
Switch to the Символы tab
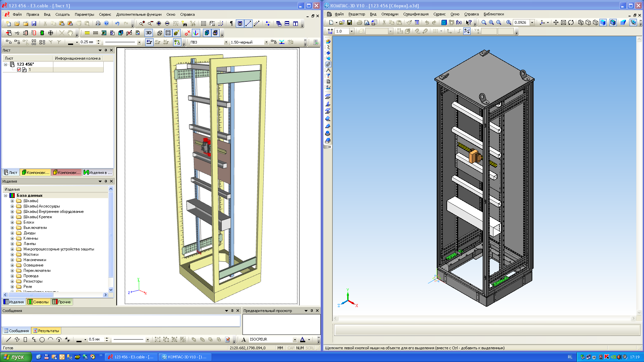click(38, 302)
